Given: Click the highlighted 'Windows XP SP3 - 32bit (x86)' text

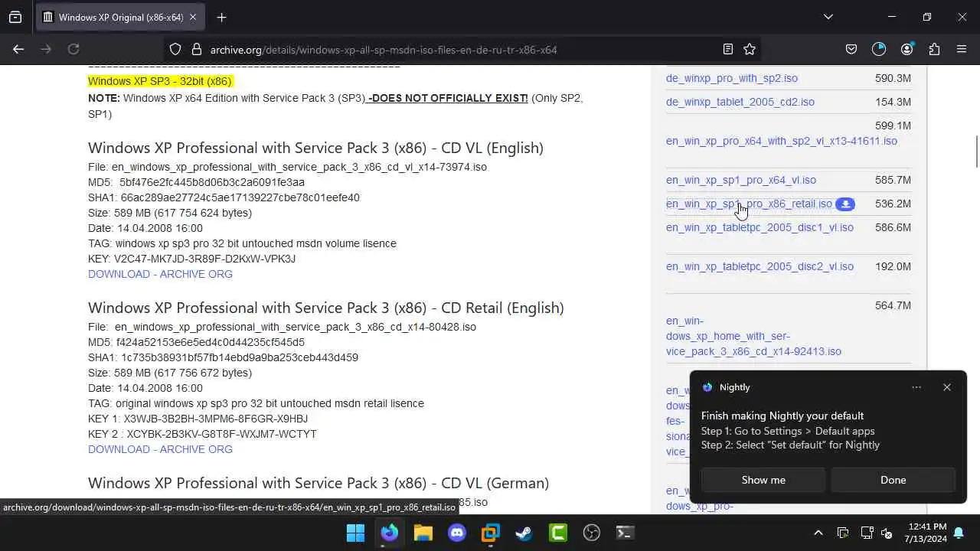Looking at the screenshot, I should point(160,81).
